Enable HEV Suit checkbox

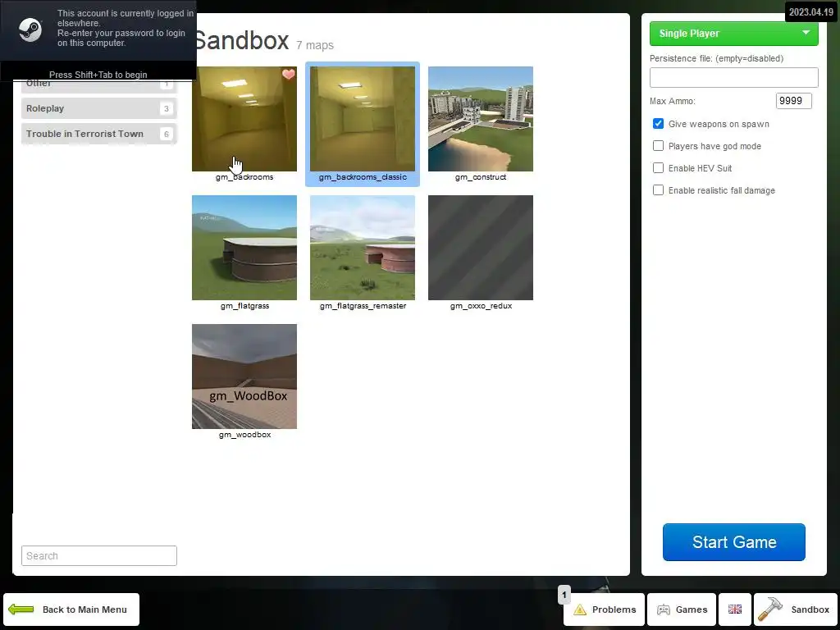(659, 167)
